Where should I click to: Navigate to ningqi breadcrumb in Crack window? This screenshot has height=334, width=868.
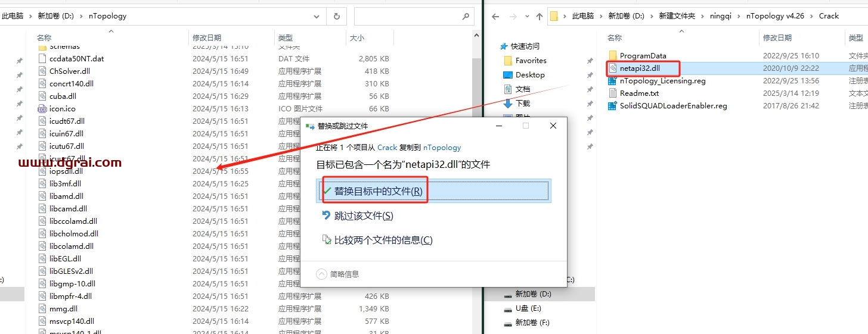coord(720,16)
